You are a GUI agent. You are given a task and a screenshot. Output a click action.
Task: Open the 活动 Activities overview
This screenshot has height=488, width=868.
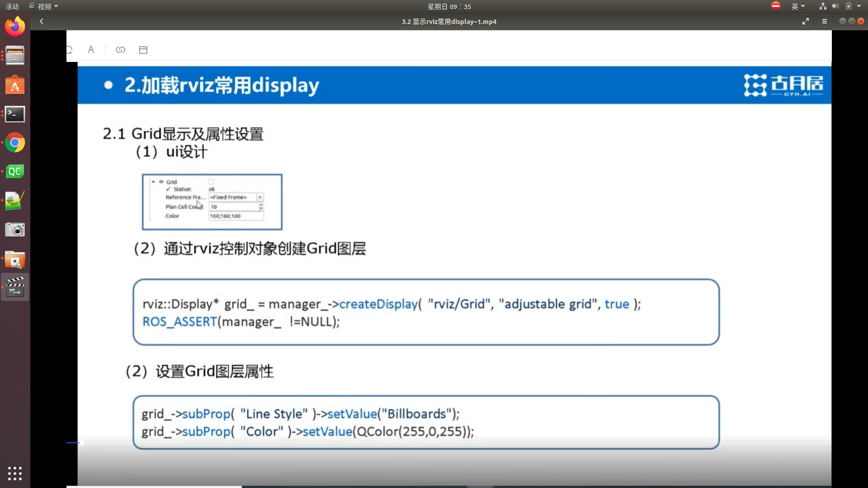coord(12,6)
